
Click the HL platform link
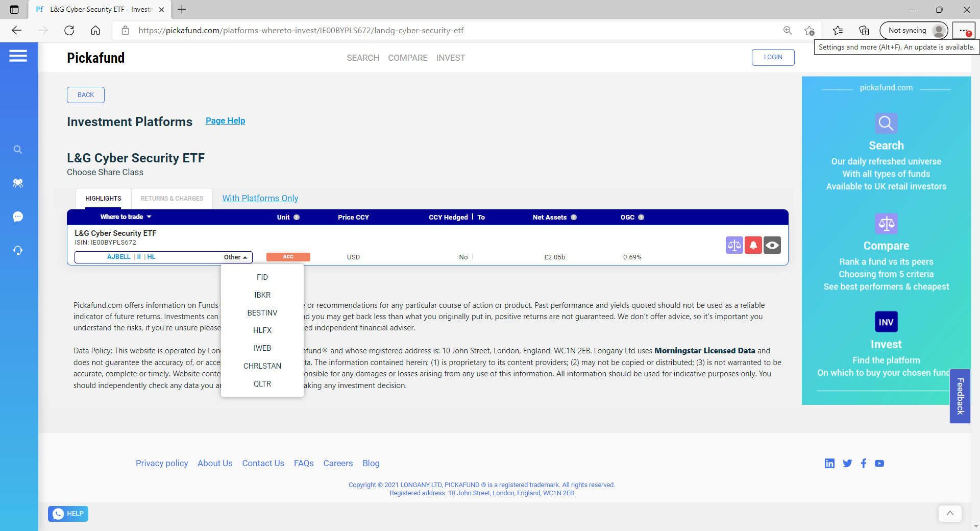coord(151,257)
